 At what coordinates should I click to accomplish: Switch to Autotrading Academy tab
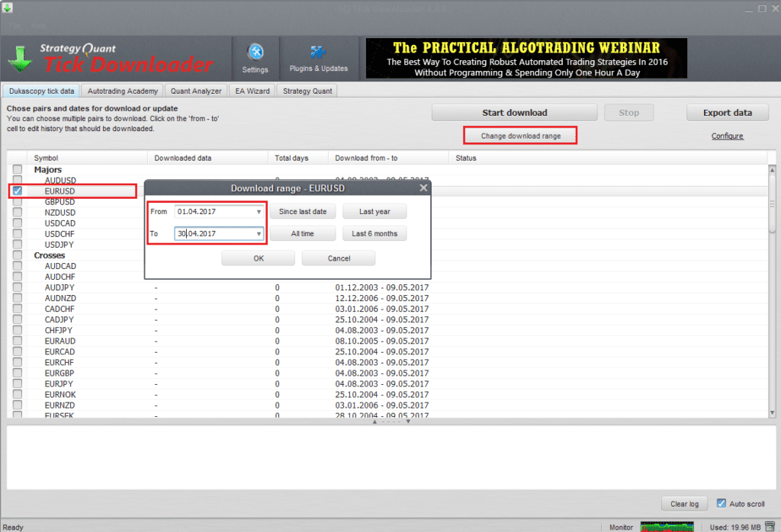click(123, 91)
